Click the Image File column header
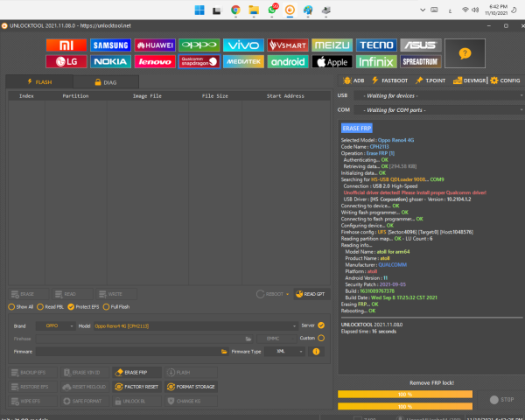525x420 pixels. (147, 96)
